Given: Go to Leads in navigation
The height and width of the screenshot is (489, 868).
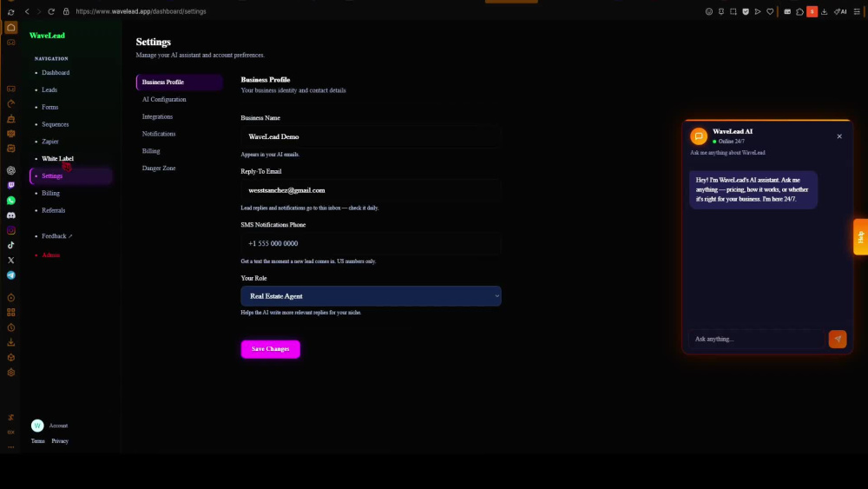Looking at the screenshot, I should pyautogui.click(x=49, y=89).
